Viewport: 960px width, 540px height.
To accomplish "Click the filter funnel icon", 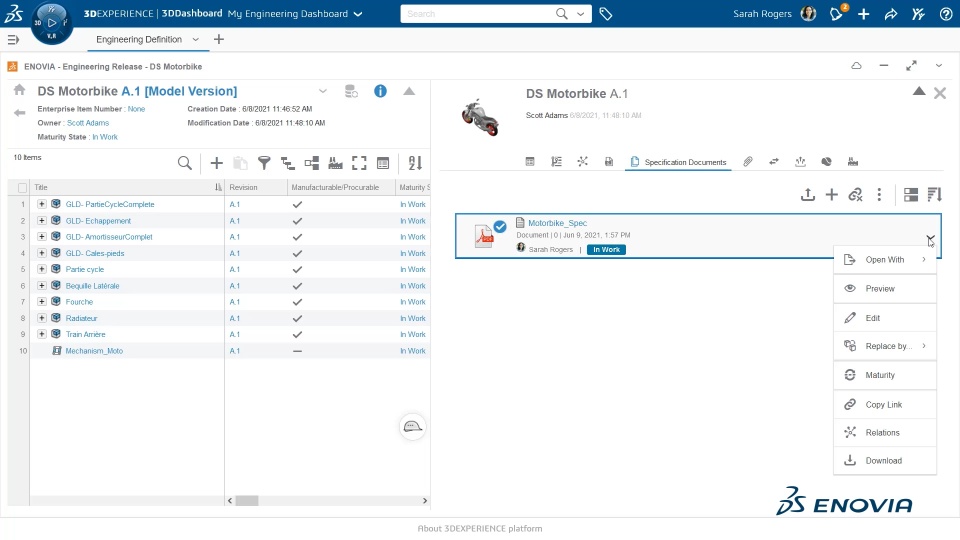I will (x=264, y=163).
